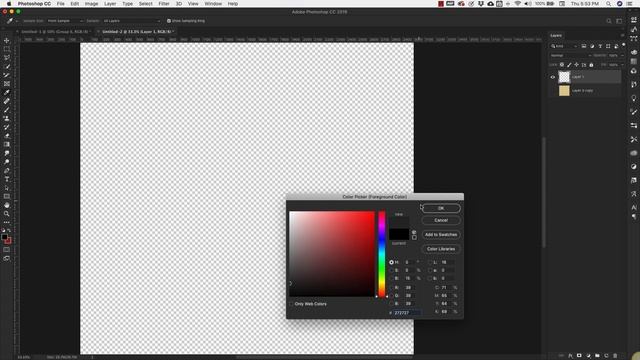Open the Apple menu
The width and height of the screenshot is (640, 360).
pyautogui.click(x=9, y=4)
